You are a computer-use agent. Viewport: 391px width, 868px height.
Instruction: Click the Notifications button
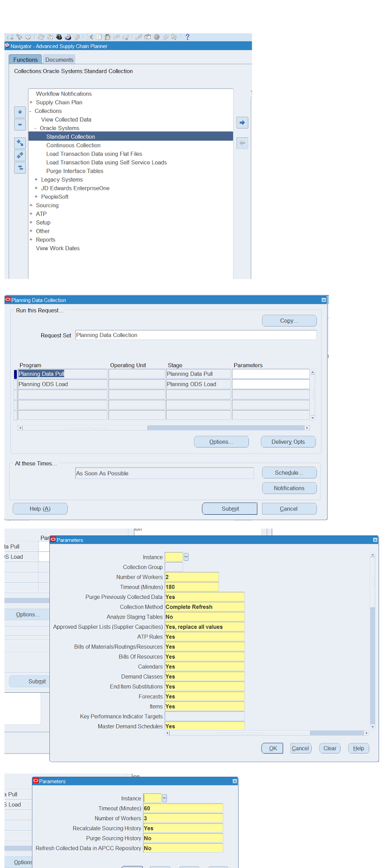(x=289, y=488)
